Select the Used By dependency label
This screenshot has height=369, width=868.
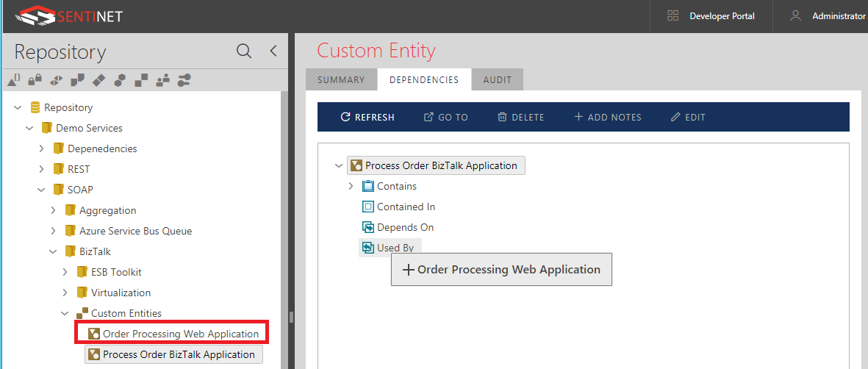point(395,248)
